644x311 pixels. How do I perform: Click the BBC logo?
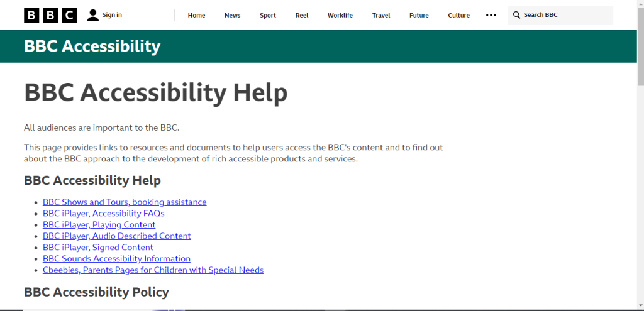pos(50,15)
